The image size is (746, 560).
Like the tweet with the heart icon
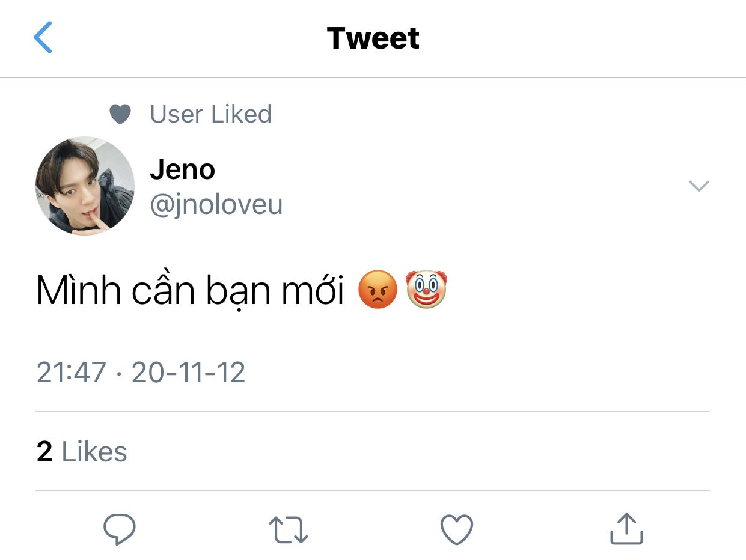click(x=457, y=529)
